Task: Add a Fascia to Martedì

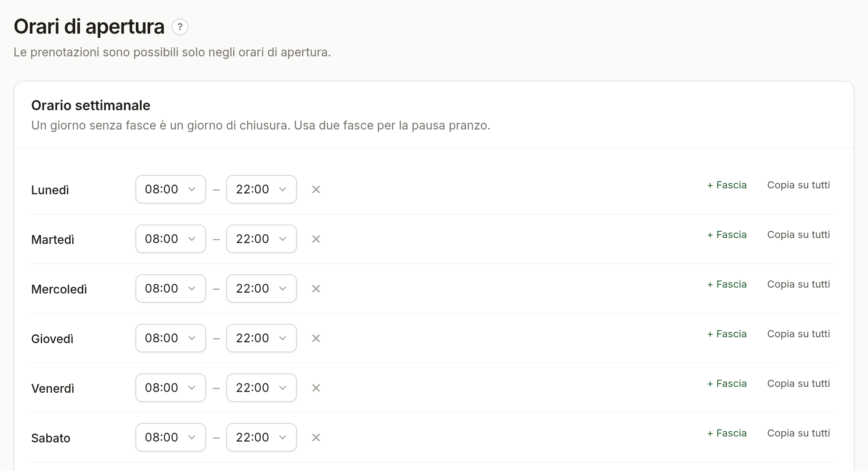Action: 727,235
